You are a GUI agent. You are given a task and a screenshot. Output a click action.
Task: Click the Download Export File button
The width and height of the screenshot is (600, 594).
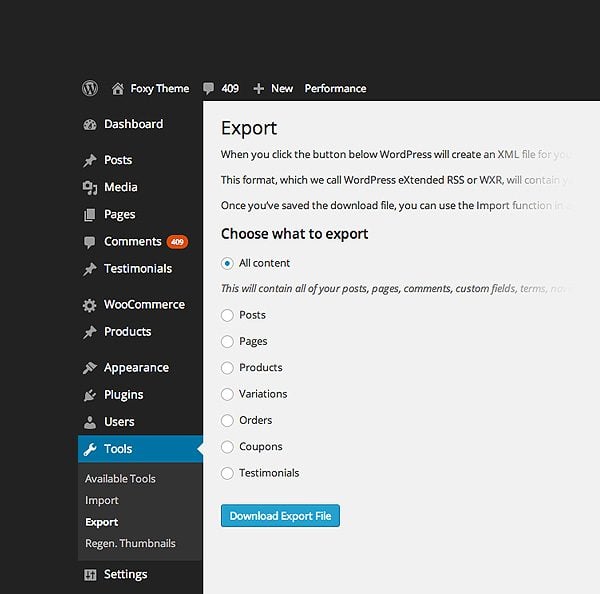pyautogui.click(x=280, y=516)
